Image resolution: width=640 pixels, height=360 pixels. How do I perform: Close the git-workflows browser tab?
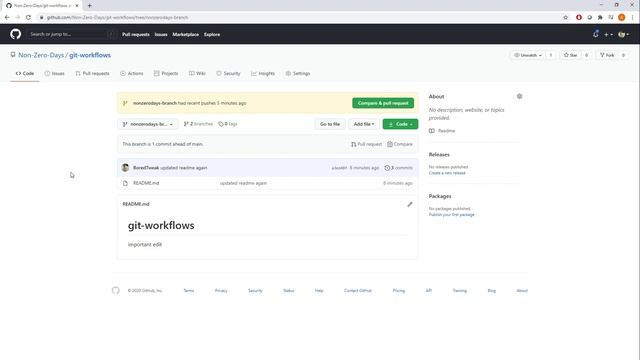[77, 6]
